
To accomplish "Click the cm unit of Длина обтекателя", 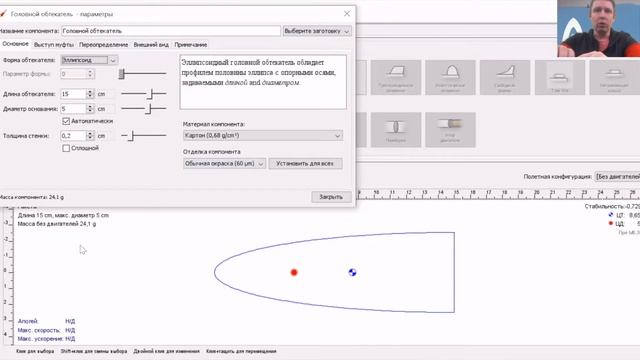I will 101,94.
